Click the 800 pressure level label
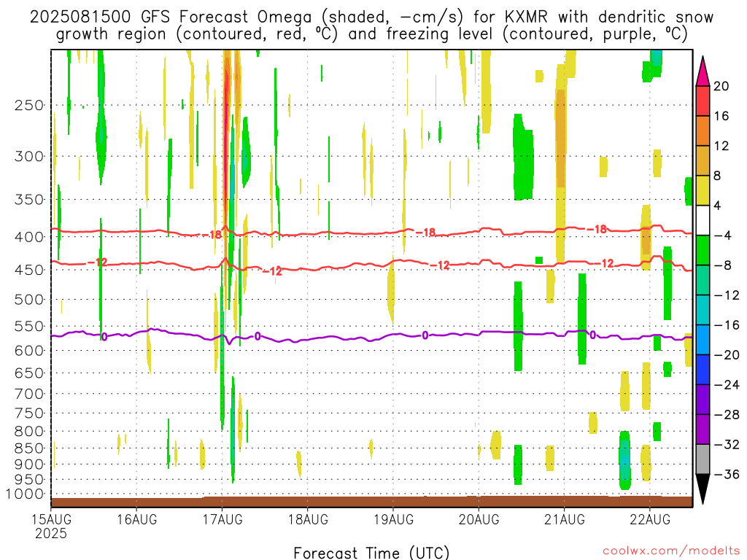 (29, 432)
